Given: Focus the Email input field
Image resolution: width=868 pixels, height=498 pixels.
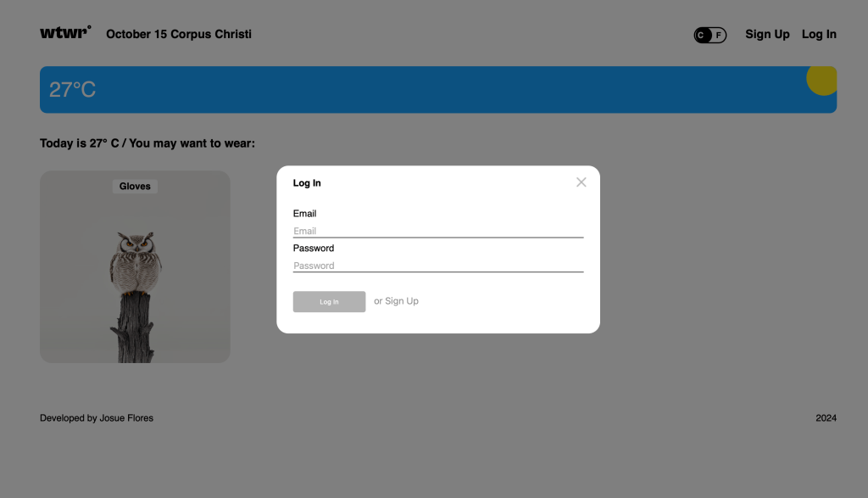Looking at the screenshot, I should point(437,231).
